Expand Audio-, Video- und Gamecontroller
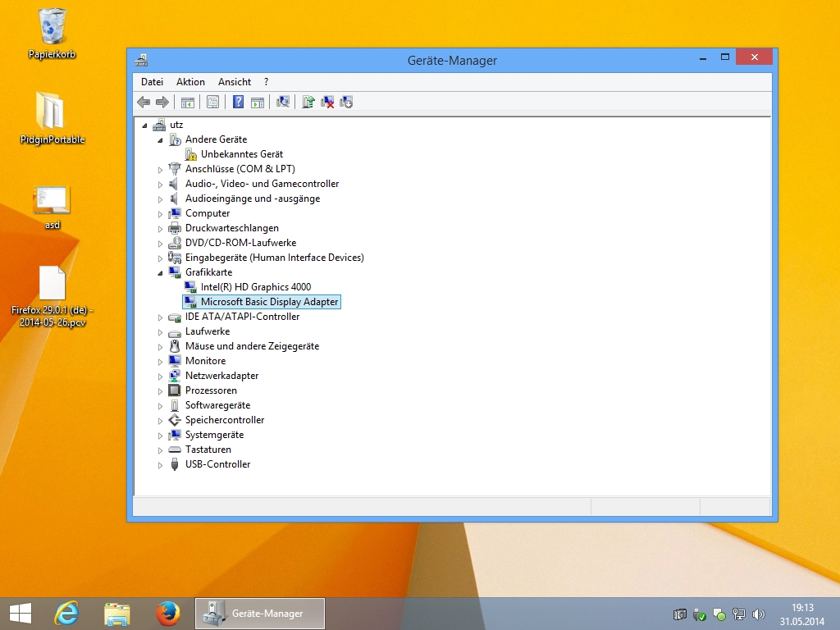 coord(160,185)
